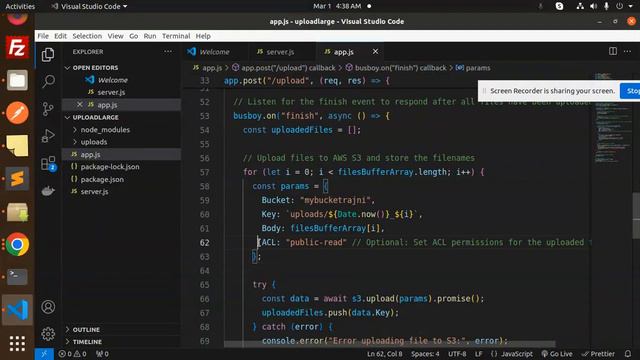Open the Terminal menu
Viewport: 640px width, 360px height.
tap(176, 36)
